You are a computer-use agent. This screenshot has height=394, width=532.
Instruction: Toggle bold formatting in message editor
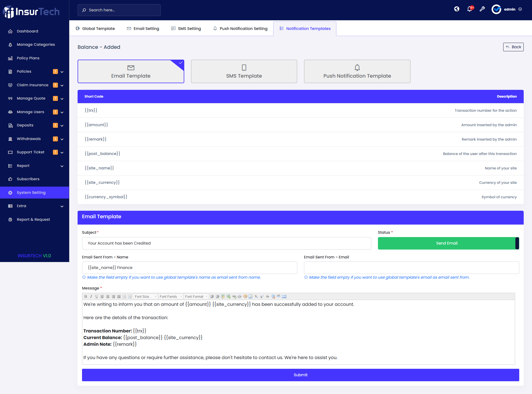[x=86, y=296]
